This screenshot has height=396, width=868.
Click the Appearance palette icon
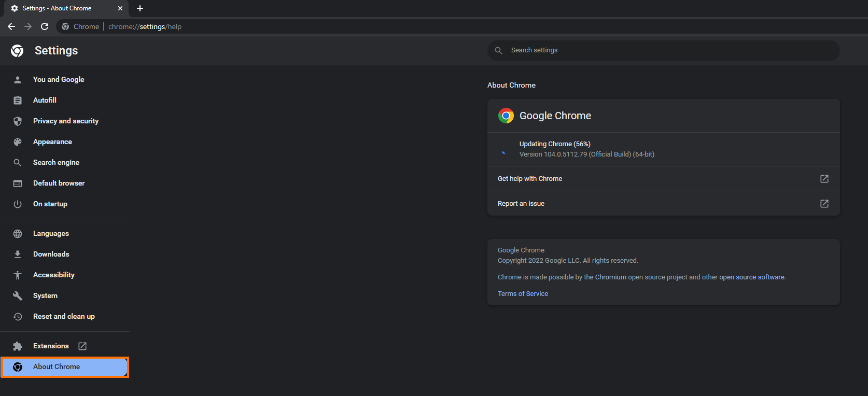[18, 142]
